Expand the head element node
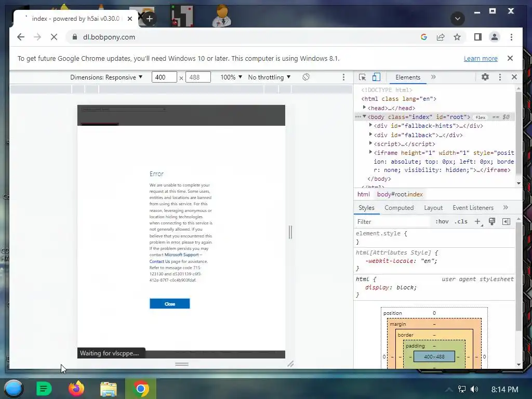The image size is (532, 399). coord(364,108)
